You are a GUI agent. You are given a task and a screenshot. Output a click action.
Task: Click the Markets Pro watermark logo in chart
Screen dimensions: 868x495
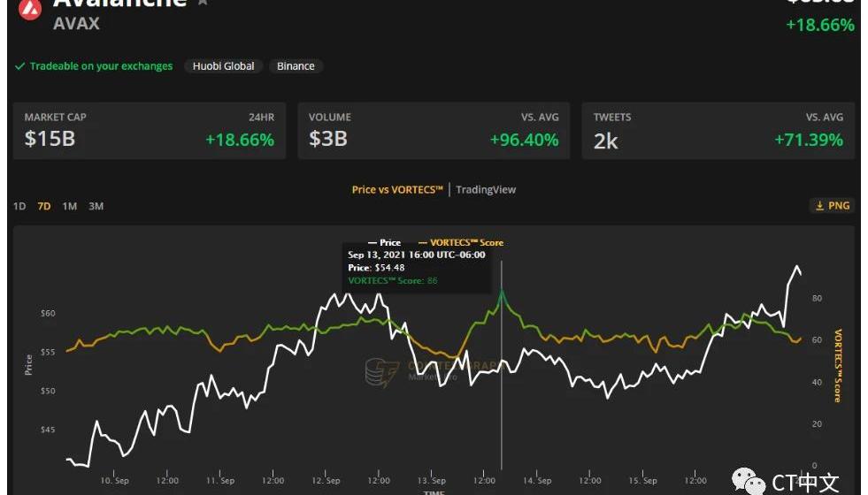[382, 373]
